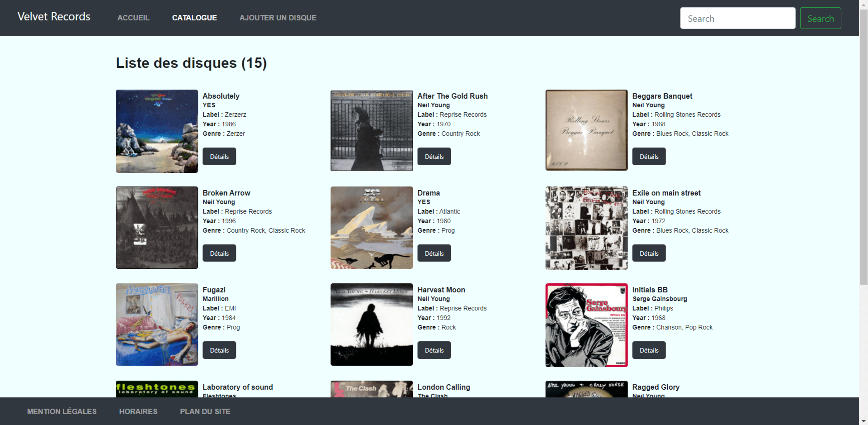The width and height of the screenshot is (868, 425).
Task: Click 'Year : 1972' text
Action: pyautogui.click(x=649, y=221)
